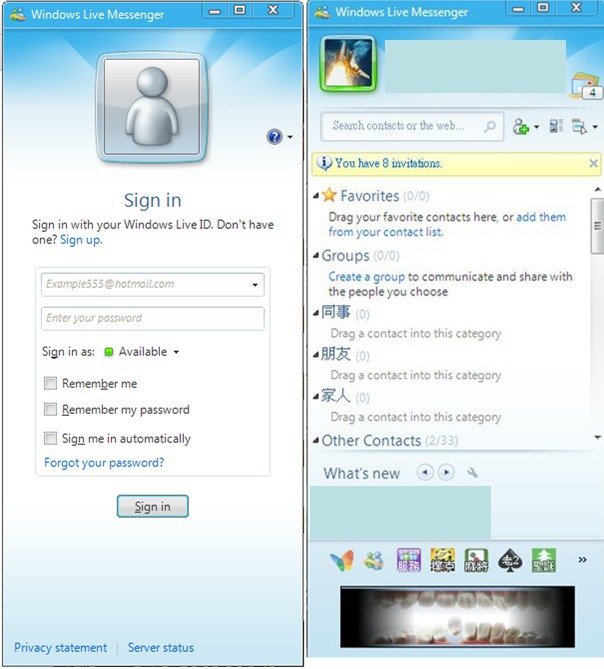This screenshot has width=604, height=669.
Task: Collapse the 家人 category
Action: [316, 397]
